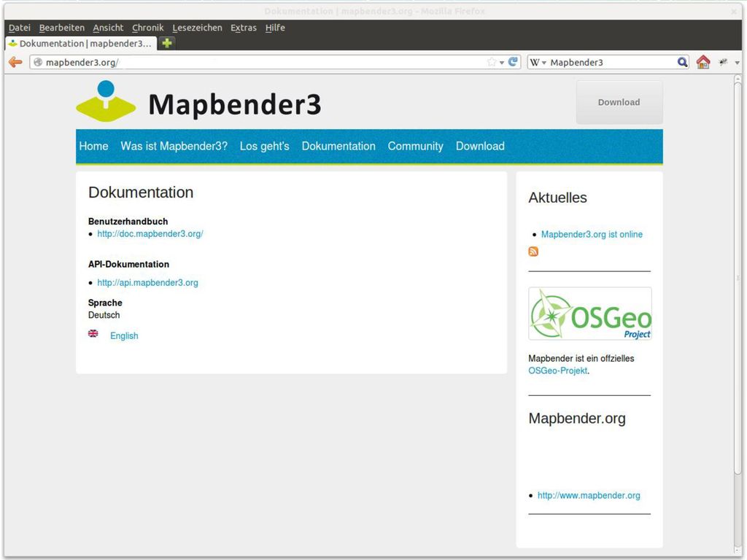Close the Firefox window
747x560 pixels.
coord(734,11)
